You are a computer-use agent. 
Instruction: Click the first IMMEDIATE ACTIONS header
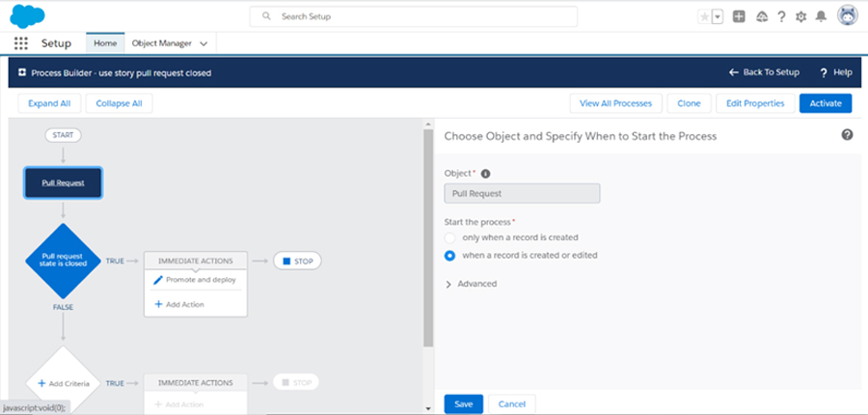tap(196, 261)
